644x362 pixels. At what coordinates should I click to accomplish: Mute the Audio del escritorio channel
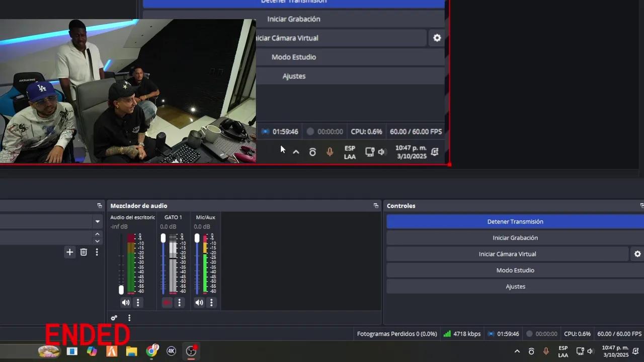[x=125, y=303]
